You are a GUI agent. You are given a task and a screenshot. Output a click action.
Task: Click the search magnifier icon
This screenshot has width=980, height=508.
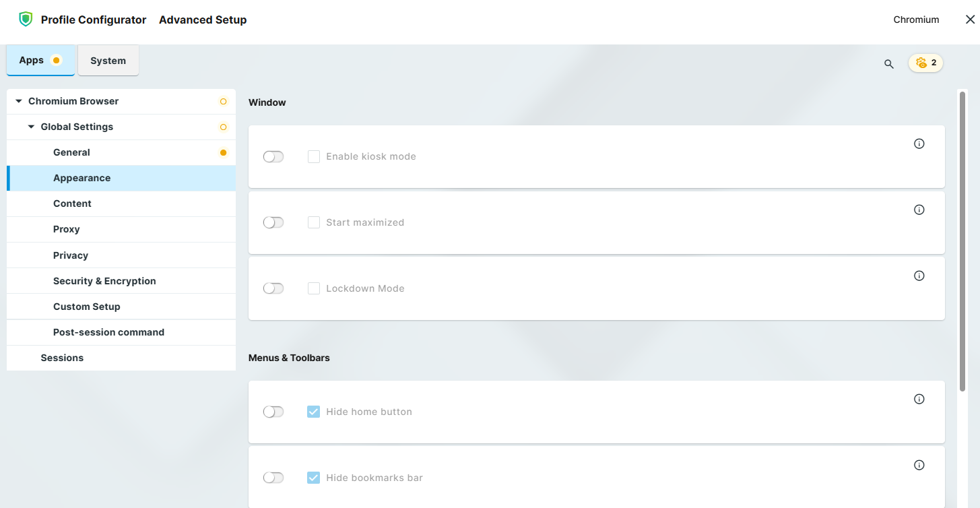[889, 64]
